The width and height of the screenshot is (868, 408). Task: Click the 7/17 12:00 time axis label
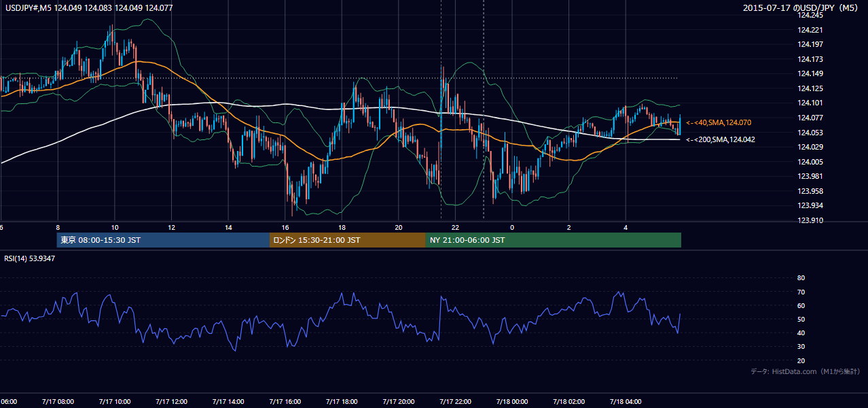171,402
